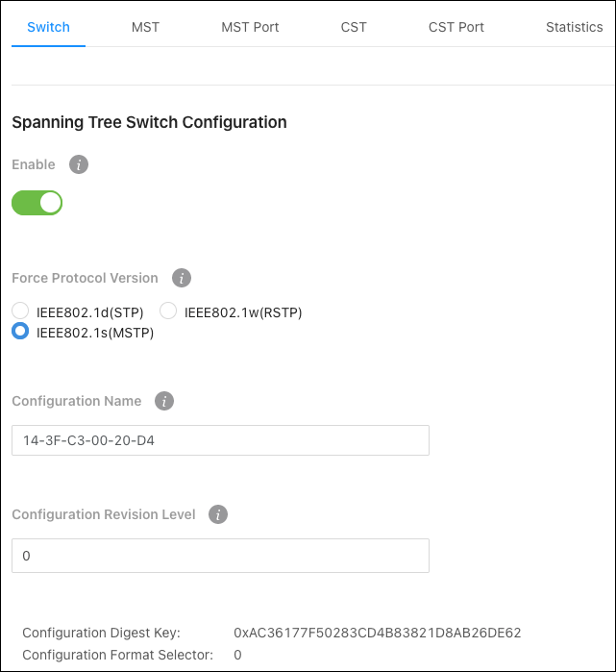Go to the CST tab

click(354, 27)
